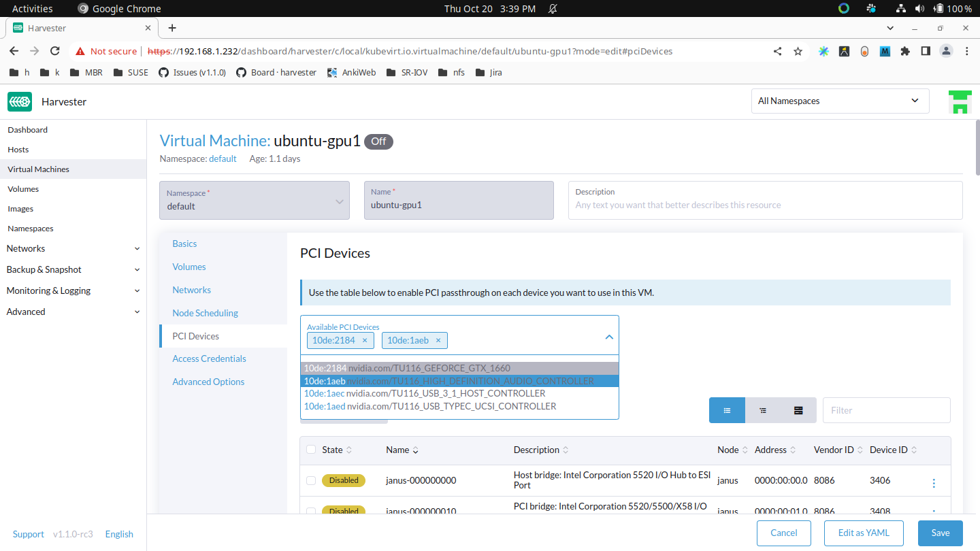Select the flat list view icon
The height and width of the screenshot is (551, 980).
pos(727,410)
